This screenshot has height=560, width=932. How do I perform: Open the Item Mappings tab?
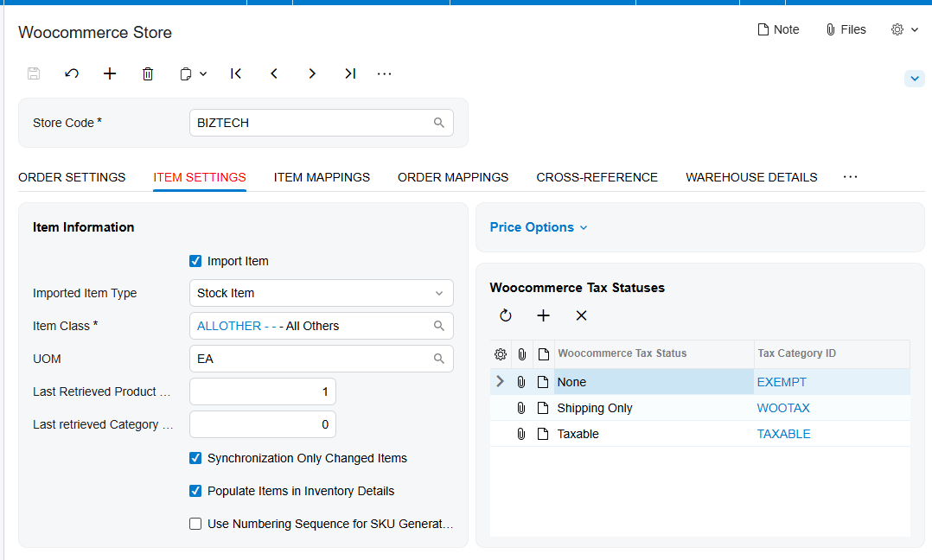pos(322,177)
